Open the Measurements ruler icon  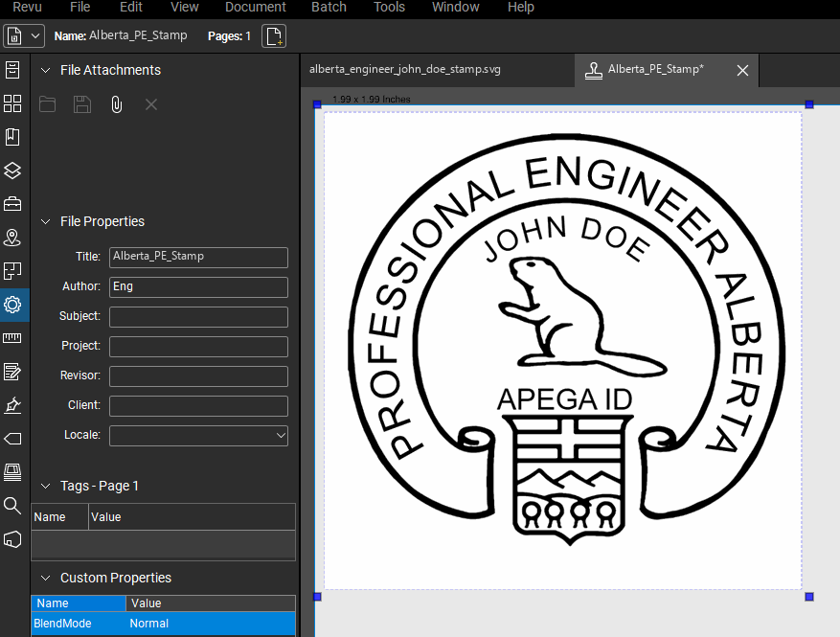12,338
